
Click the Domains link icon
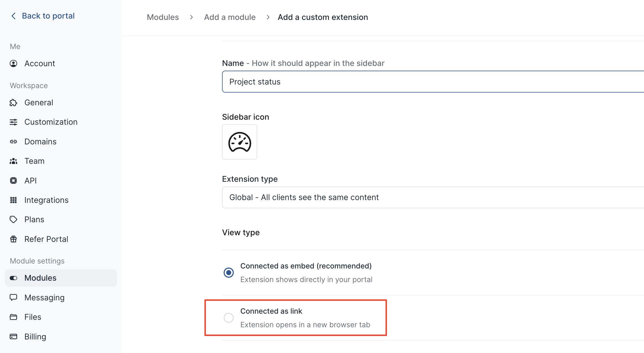click(13, 142)
